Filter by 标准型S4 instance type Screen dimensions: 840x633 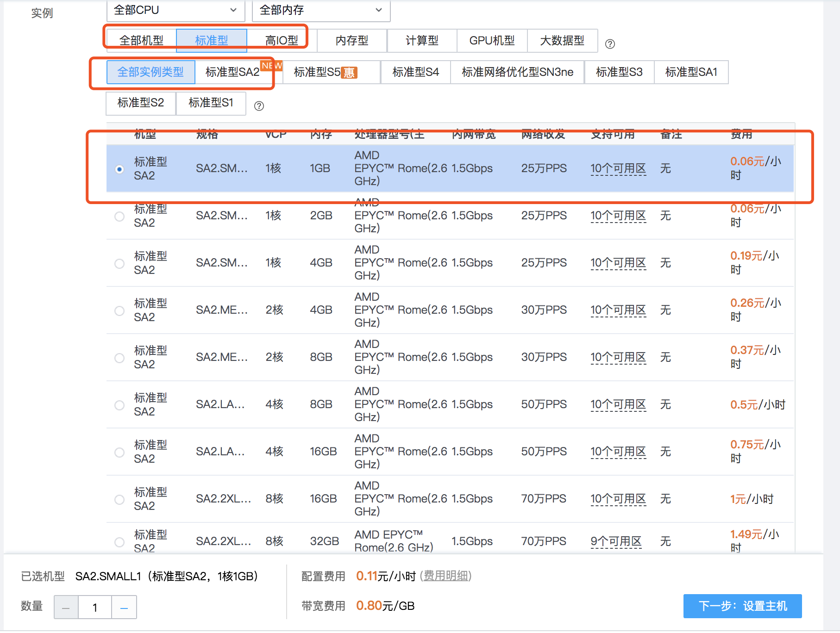coord(415,72)
